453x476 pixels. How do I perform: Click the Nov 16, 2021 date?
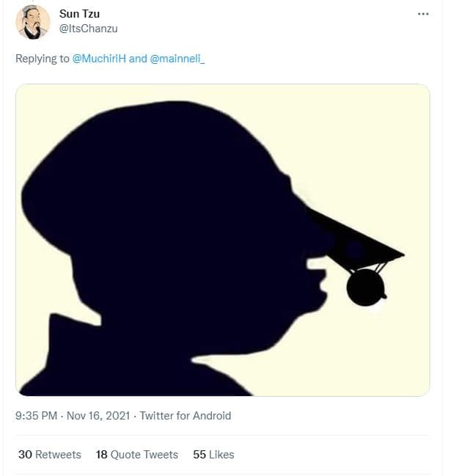tap(98, 416)
